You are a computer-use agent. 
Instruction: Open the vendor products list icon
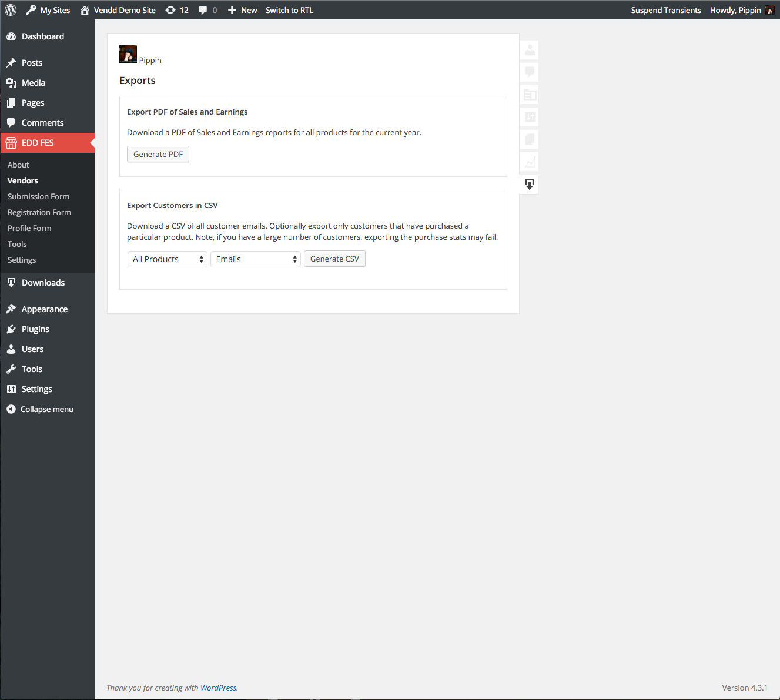point(528,95)
